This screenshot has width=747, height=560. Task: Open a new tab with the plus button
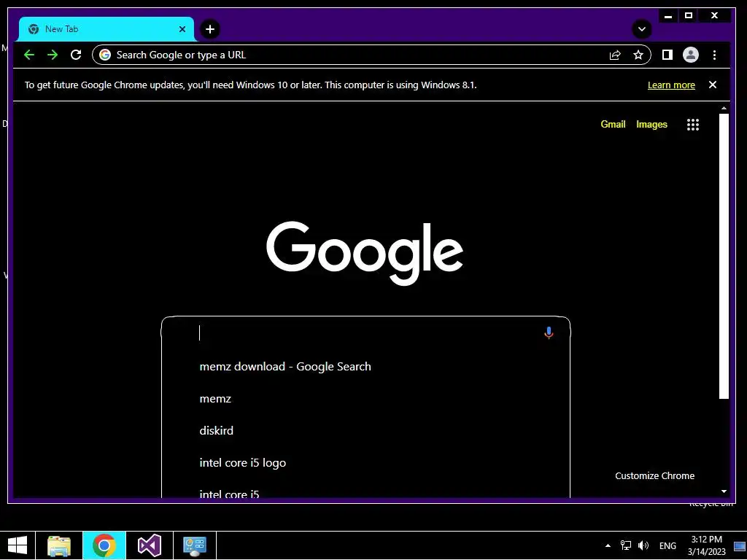(209, 29)
